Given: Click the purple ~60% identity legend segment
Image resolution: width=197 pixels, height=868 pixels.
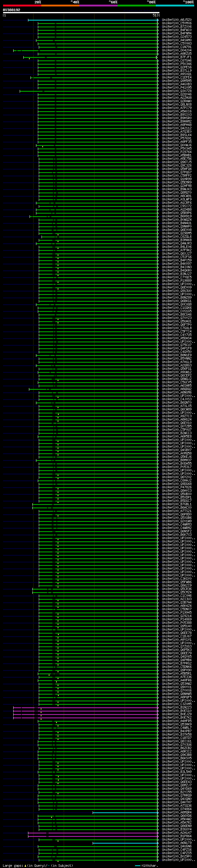Looking at the screenshot, I should [x=99, y=6].
